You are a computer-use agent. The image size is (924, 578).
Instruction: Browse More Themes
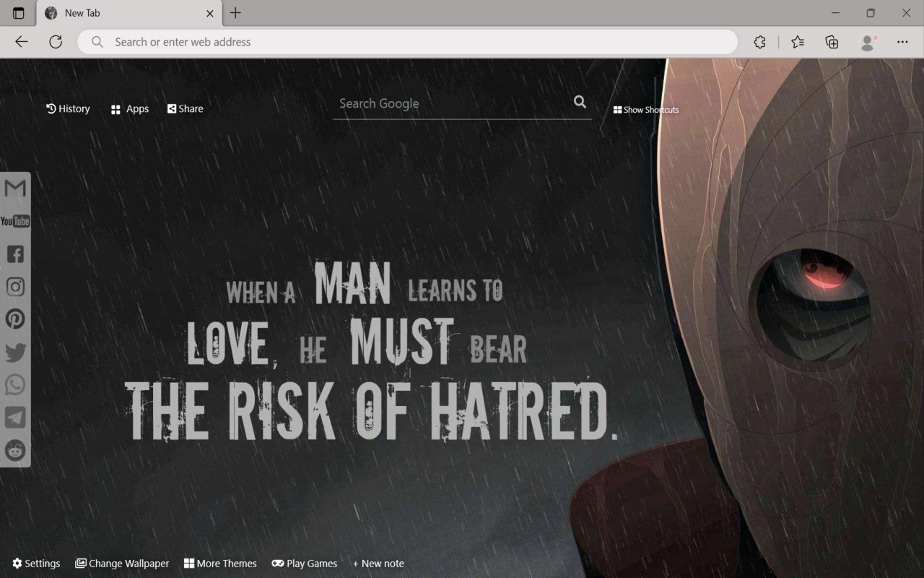click(x=220, y=564)
